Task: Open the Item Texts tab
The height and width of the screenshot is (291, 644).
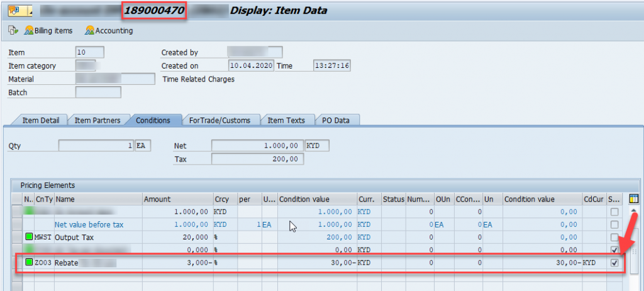Action: pos(286,120)
